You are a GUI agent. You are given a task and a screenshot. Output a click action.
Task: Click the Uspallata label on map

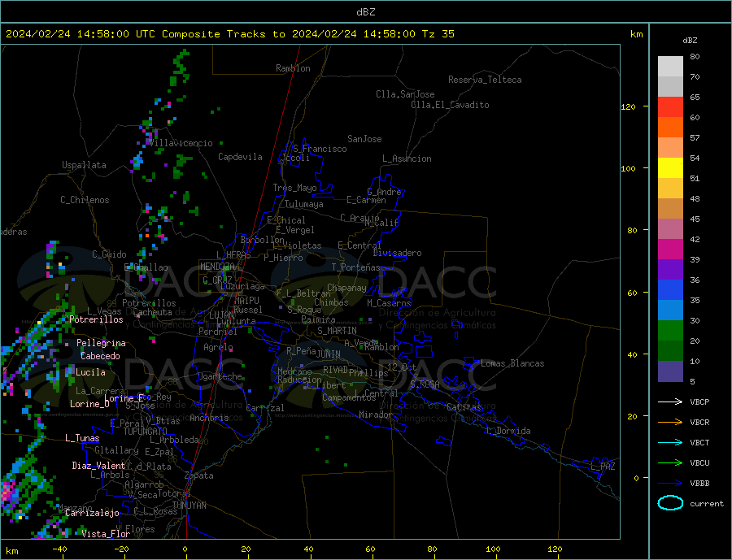tap(84, 165)
